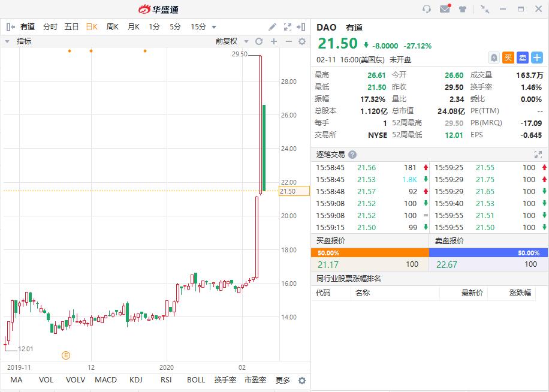Screen dimensions: 549x392
Task: Click the 21.50 current price label on axis
Action: point(294,191)
